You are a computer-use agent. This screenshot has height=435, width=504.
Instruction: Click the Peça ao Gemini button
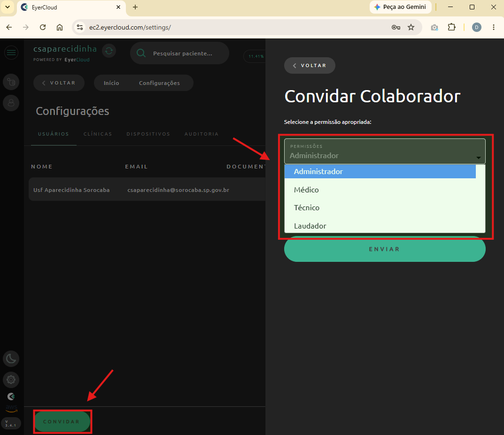[401, 7]
